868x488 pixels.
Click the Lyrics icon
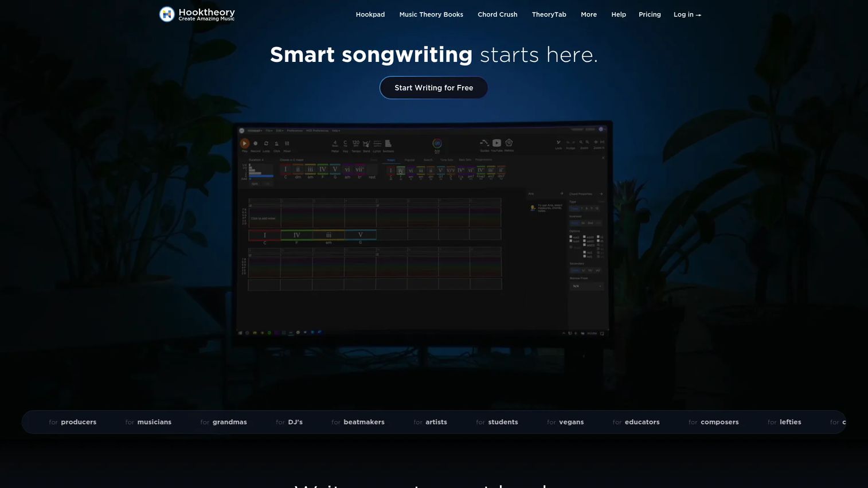(x=377, y=143)
